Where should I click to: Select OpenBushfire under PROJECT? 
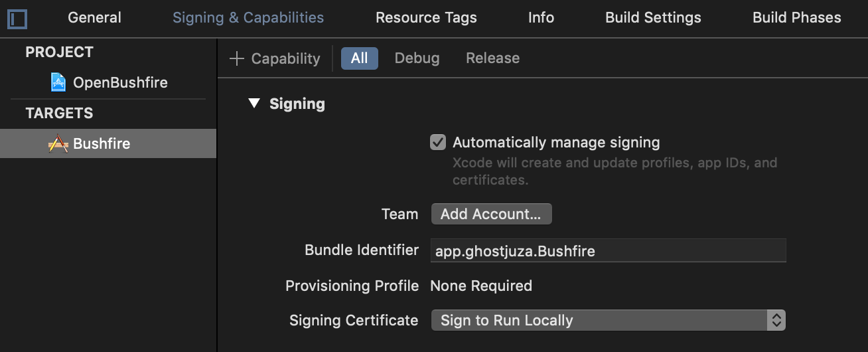pyautogui.click(x=108, y=82)
